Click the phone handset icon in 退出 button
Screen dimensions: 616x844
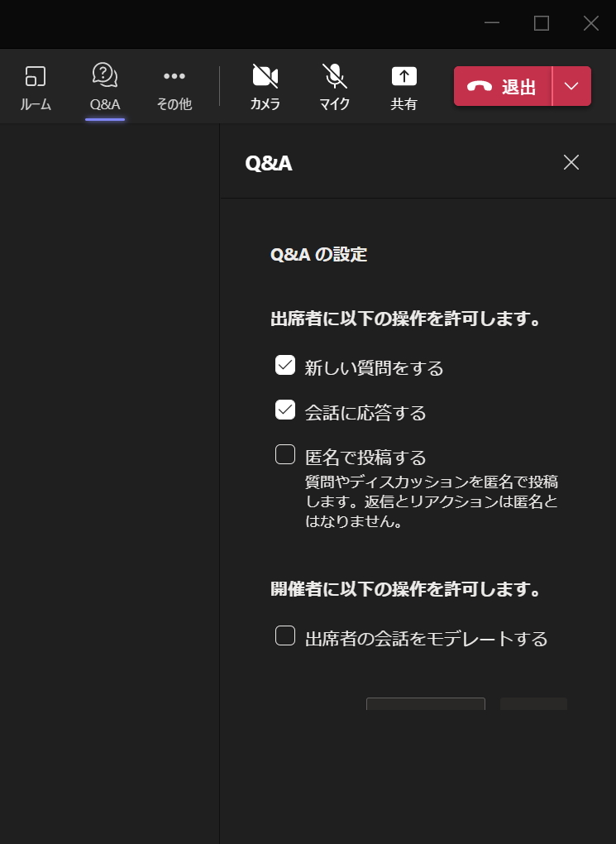tap(480, 85)
